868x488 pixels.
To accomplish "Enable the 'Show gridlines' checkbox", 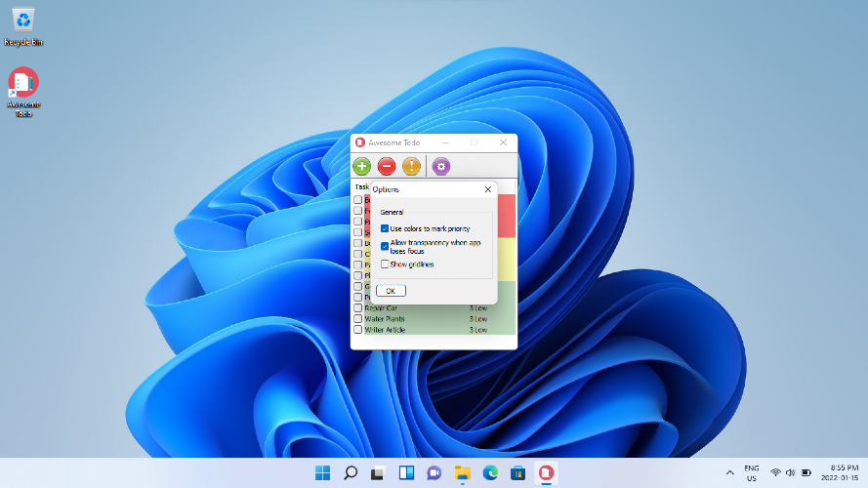I will [x=385, y=264].
